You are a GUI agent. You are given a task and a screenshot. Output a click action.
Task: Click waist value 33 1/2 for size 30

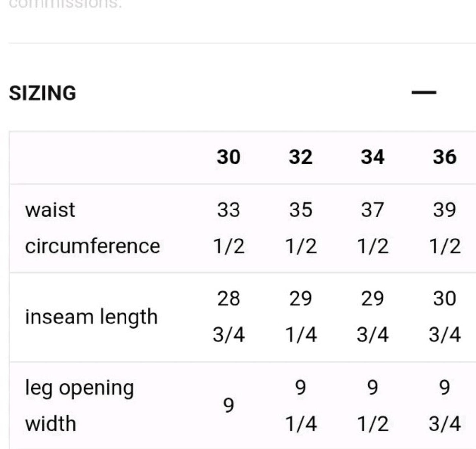pyautogui.click(x=229, y=228)
